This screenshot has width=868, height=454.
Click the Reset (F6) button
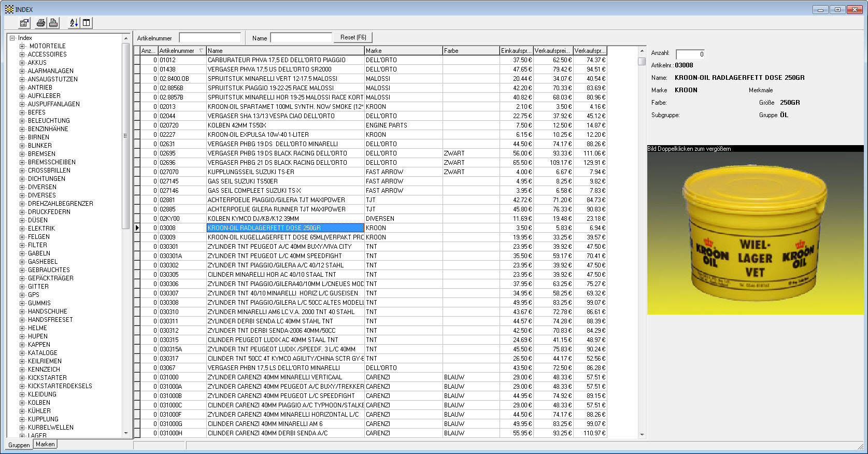click(353, 37)
